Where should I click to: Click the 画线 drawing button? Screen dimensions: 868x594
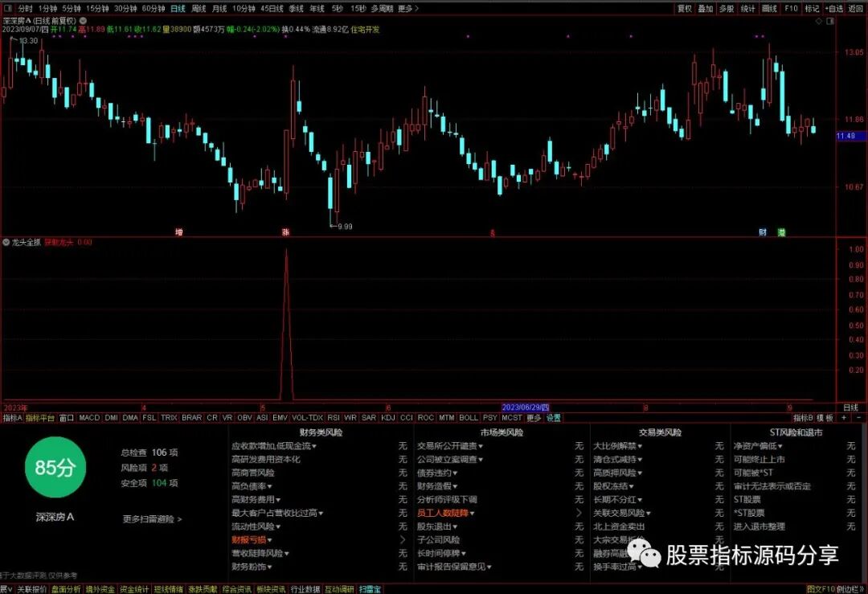pyautogui.click(x=769, y=8)
